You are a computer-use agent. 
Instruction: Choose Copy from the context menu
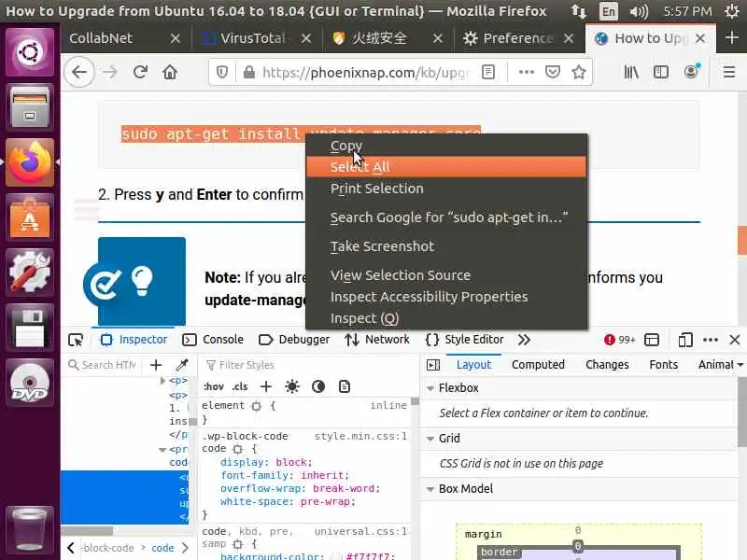click(x=446, y=146)
